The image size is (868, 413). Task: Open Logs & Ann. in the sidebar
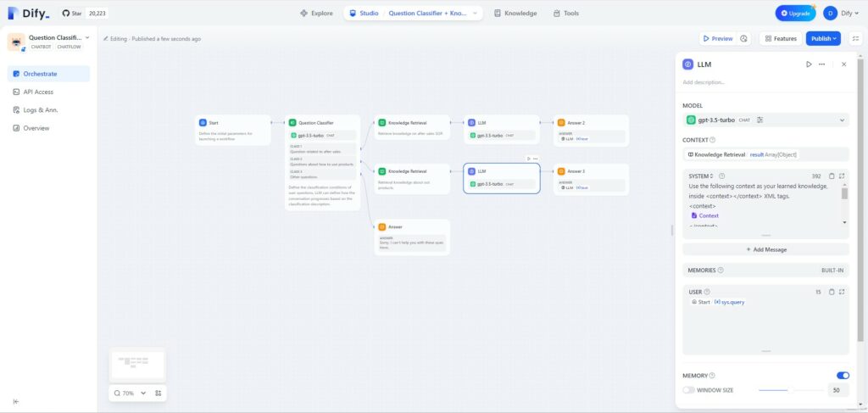48,110
